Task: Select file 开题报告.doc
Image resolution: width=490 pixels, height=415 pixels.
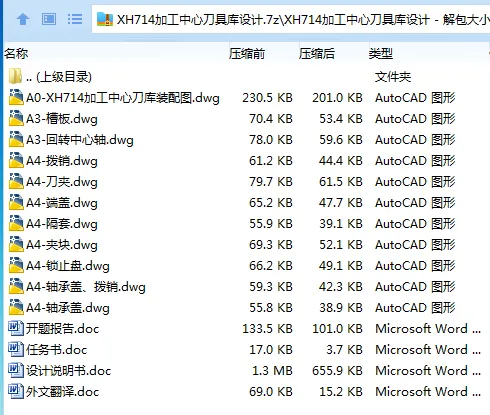Action: pyautogui.click(x=62, y=329)
